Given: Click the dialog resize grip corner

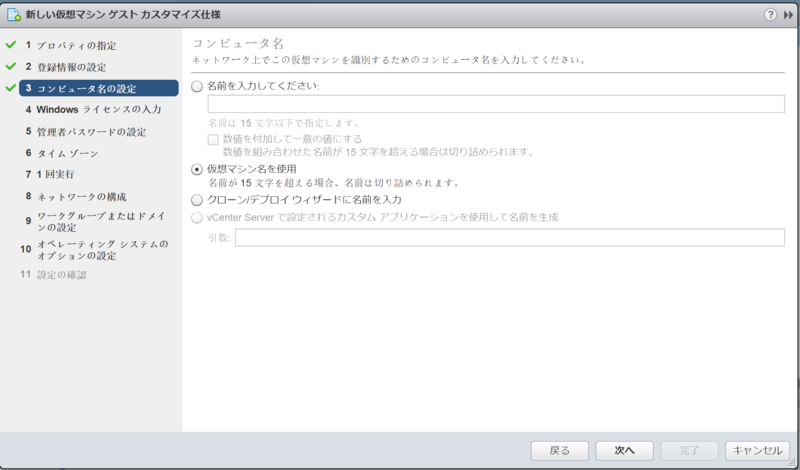Looking at the screenshot, I should [791, 463].
